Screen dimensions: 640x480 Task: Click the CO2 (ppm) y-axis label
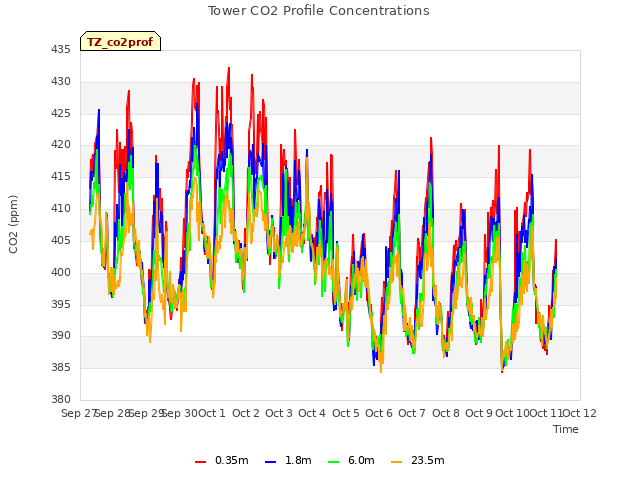13,224
